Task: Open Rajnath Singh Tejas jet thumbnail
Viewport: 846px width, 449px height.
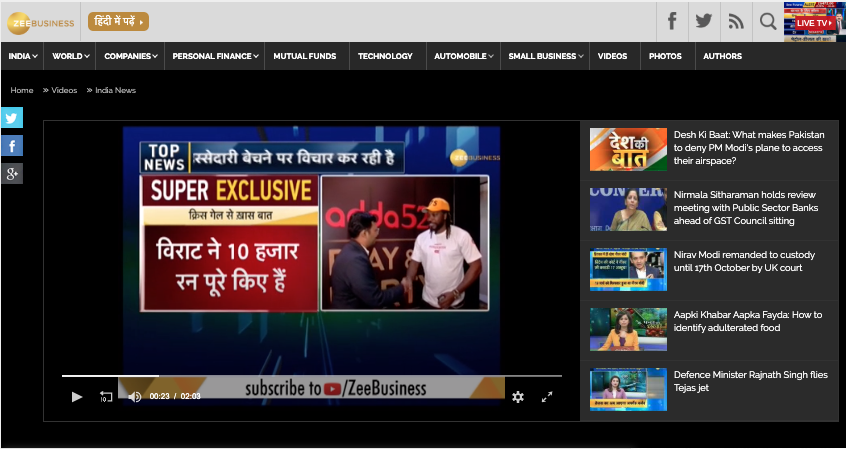Action: pos(628,389)
